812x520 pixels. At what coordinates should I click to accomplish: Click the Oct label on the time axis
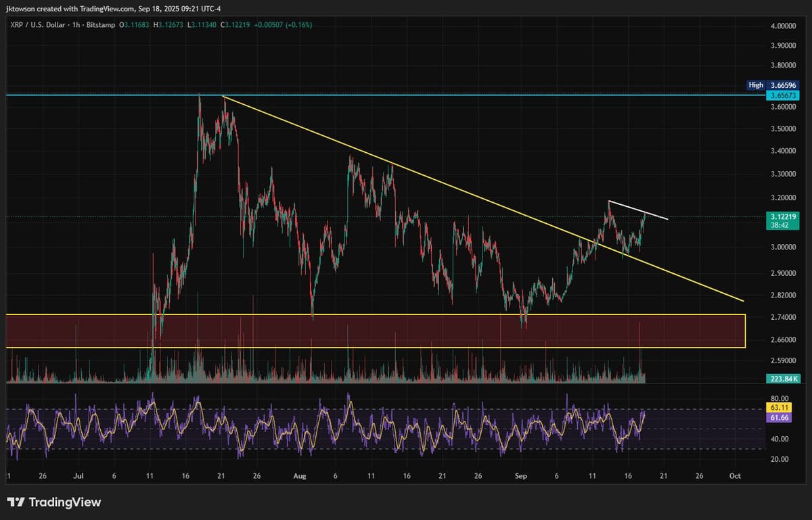coord(735,476)
